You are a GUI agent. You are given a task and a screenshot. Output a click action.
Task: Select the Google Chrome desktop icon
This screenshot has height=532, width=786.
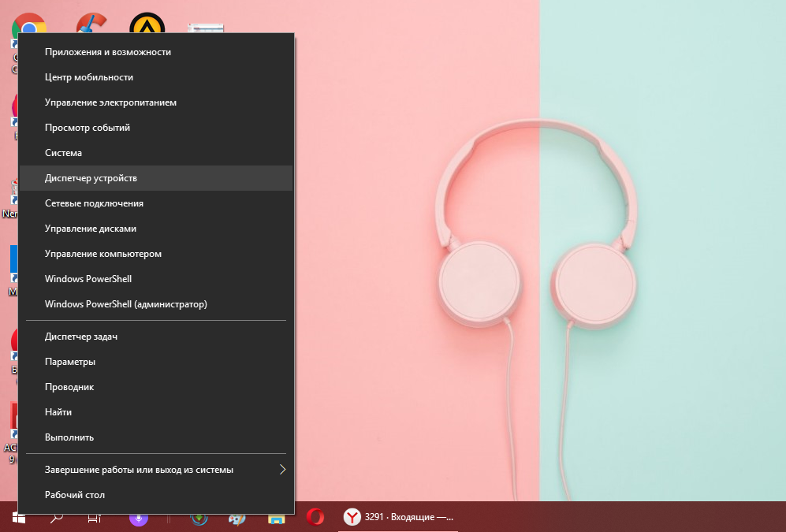(28, 23)
